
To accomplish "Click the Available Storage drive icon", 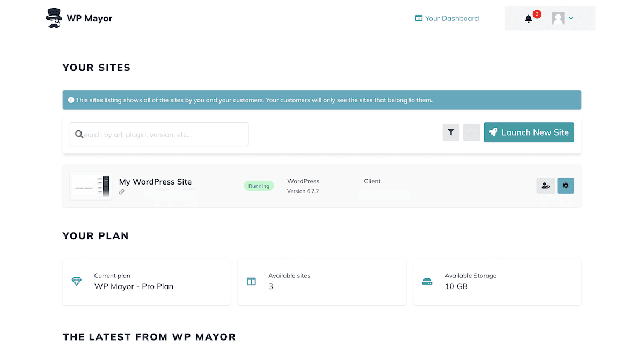I will click(x=427, y=282).
